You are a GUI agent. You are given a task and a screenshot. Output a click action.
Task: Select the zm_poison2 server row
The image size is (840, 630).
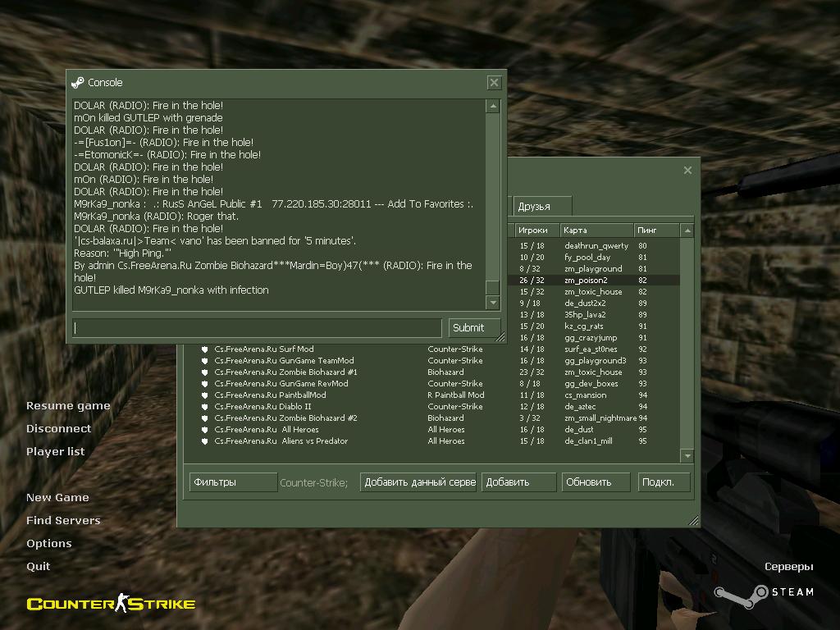[x=594, y=281]
